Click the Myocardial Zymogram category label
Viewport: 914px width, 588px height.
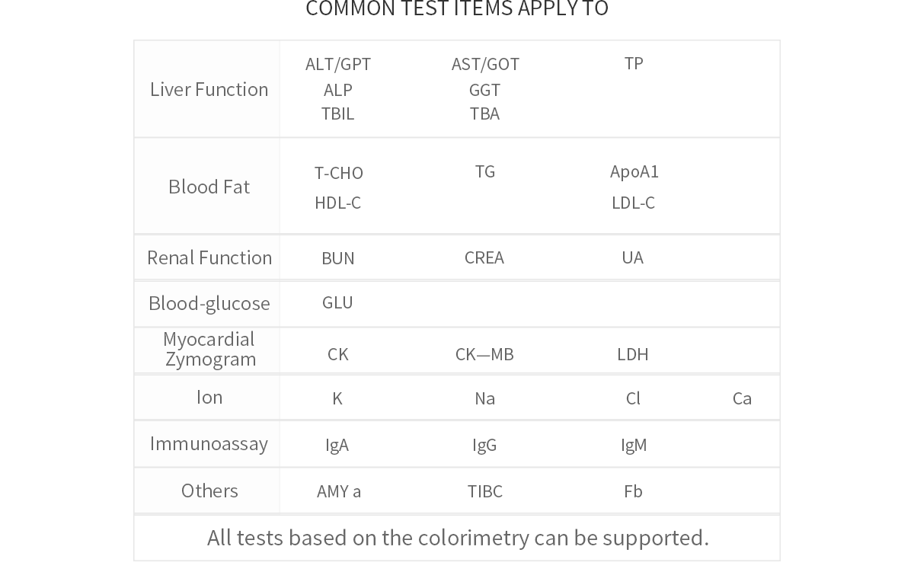[x=209, y=349]
